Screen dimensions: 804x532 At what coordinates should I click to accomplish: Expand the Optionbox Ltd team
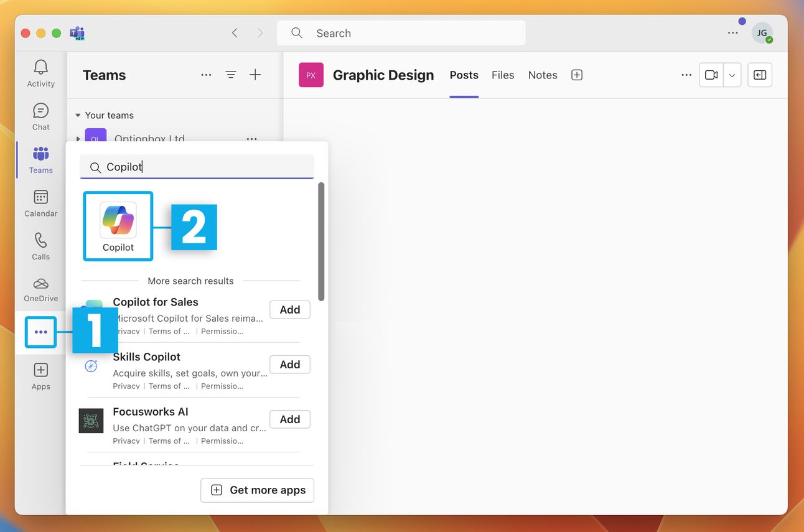(x=78, y=139)
